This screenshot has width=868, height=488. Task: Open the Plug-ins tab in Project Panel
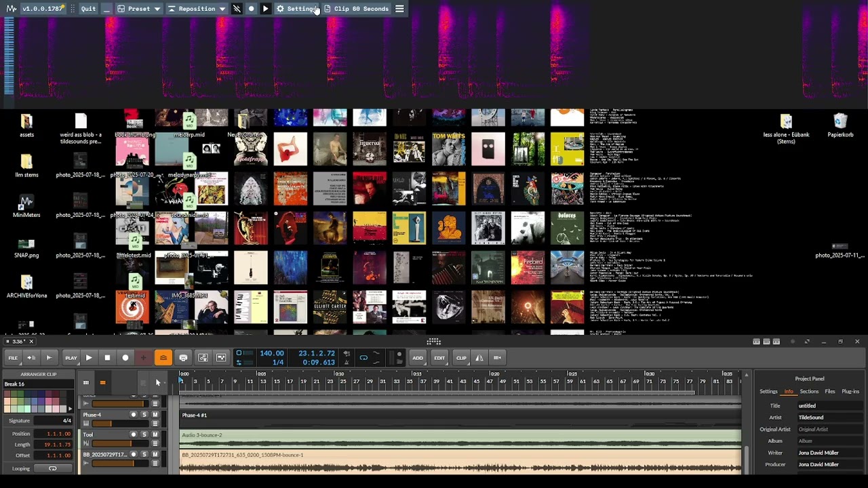point(850,392)
